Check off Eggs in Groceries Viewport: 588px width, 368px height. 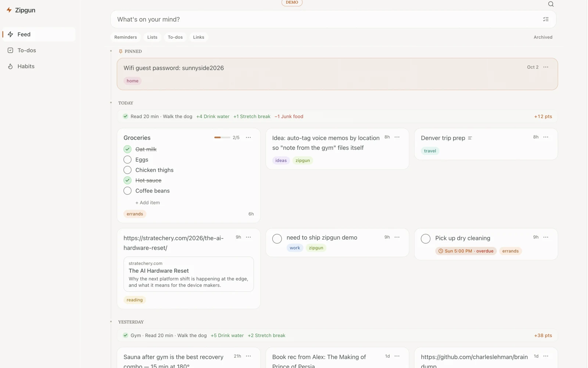click(128, 159)
